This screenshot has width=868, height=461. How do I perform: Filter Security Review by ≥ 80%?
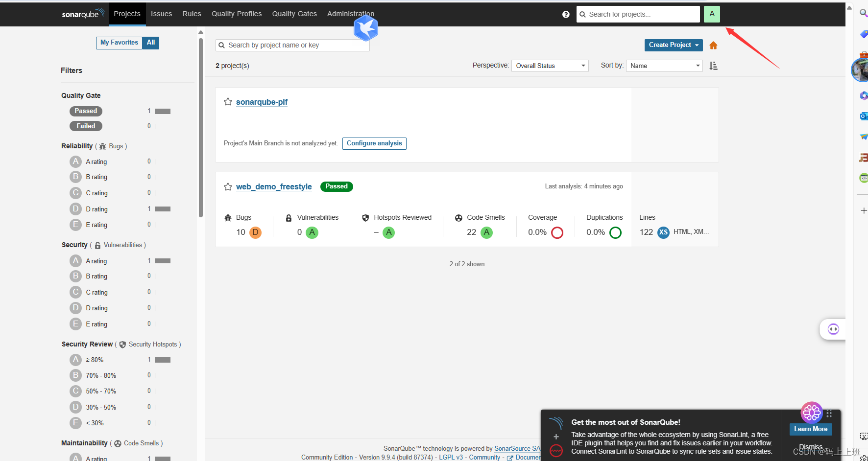tap(120, 360)
